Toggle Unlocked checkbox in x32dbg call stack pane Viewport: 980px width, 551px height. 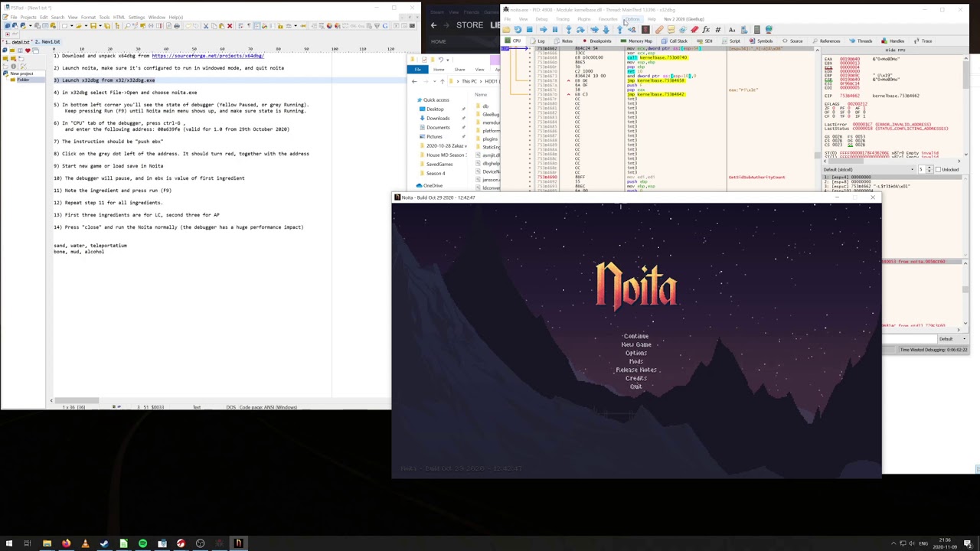click(939, 170)
